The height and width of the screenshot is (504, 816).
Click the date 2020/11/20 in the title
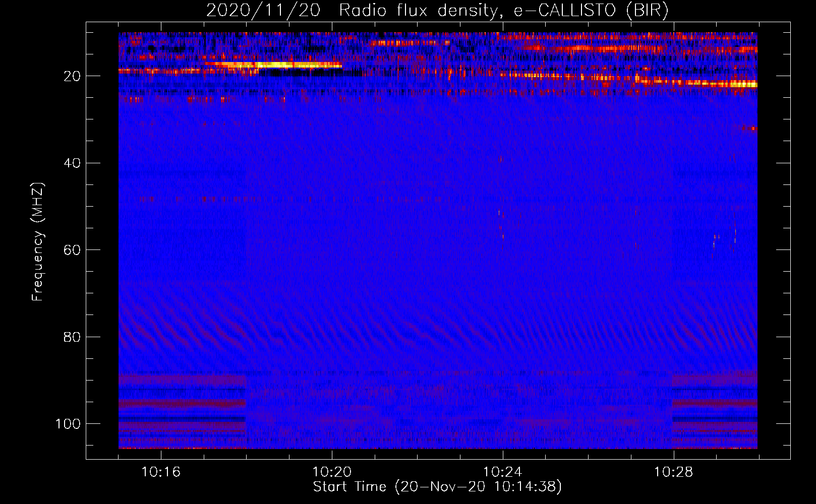(263, 11)
